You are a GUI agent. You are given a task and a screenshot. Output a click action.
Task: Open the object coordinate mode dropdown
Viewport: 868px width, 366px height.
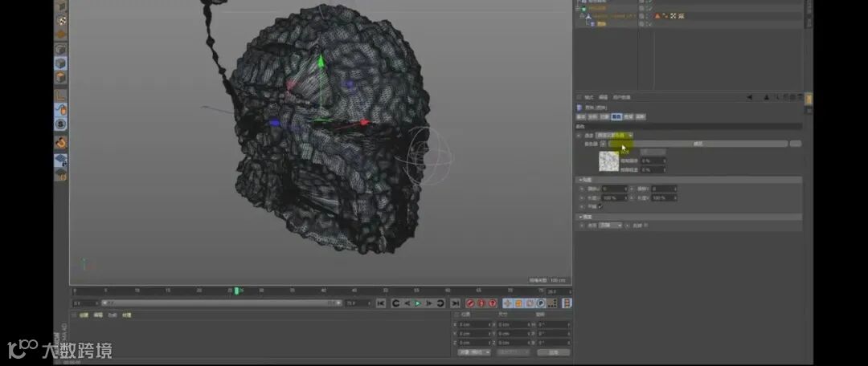point(474,352)
